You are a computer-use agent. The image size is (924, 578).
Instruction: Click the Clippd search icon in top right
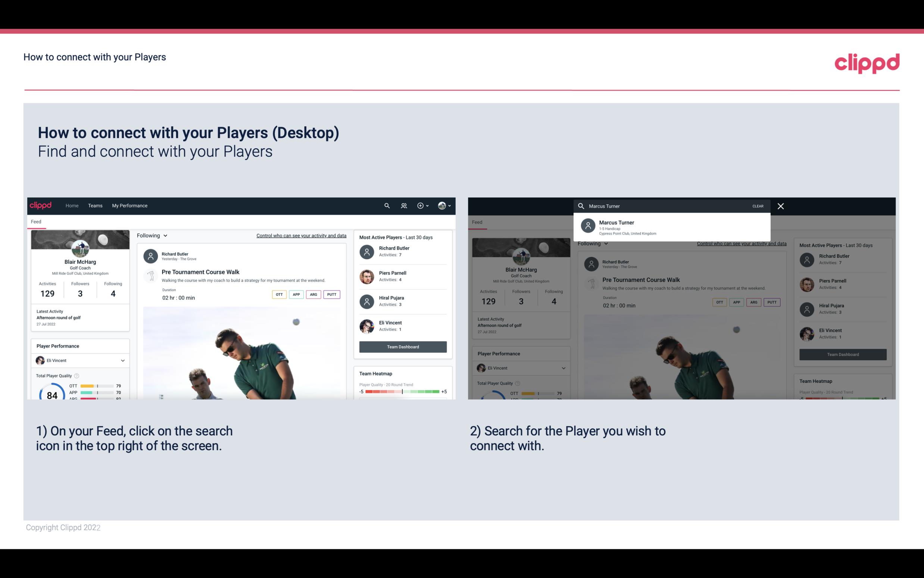(x=386, y=205)
